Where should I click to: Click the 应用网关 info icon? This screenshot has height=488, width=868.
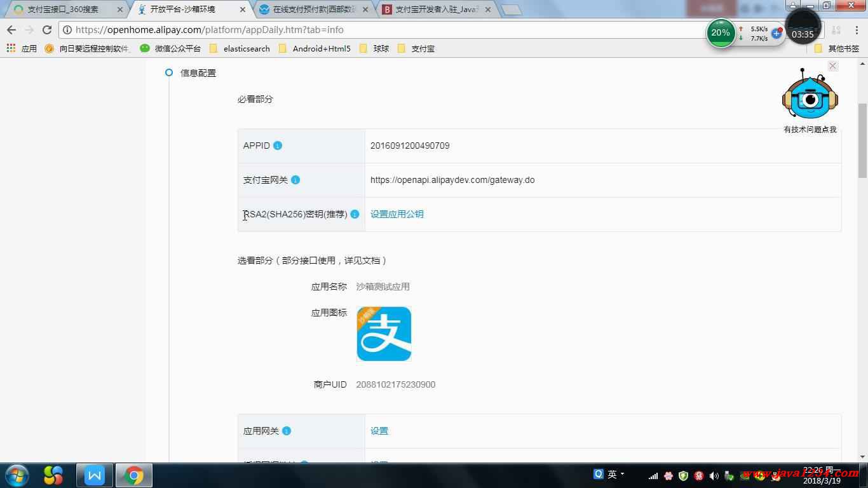point(287,431)
